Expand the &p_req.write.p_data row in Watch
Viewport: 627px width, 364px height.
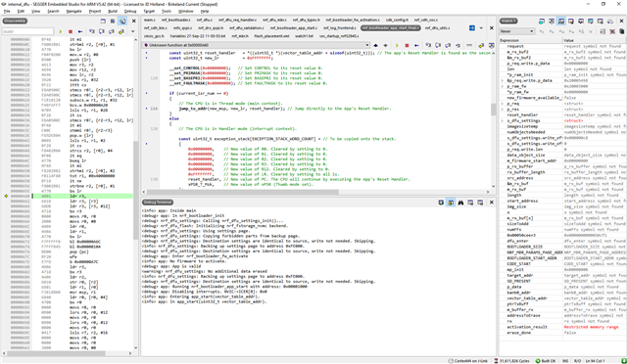click(x=503, y=80)
